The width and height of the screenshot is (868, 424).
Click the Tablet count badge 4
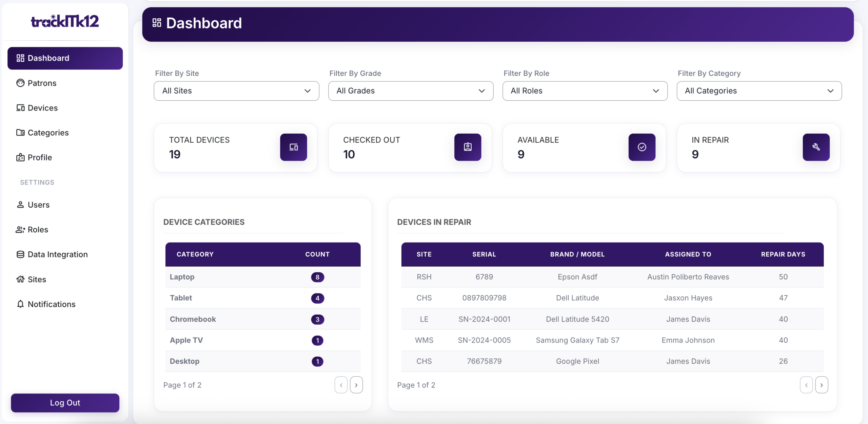point(317,298)
